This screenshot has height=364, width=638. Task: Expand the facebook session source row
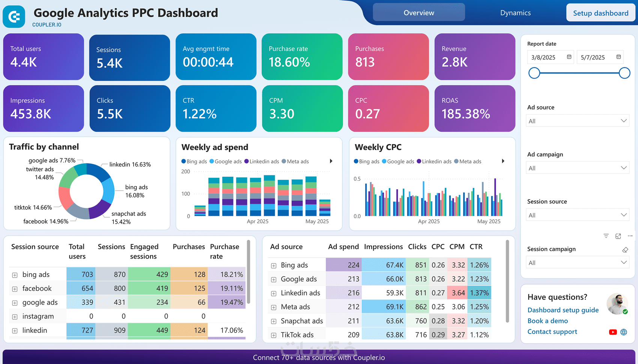click(15, 289)
